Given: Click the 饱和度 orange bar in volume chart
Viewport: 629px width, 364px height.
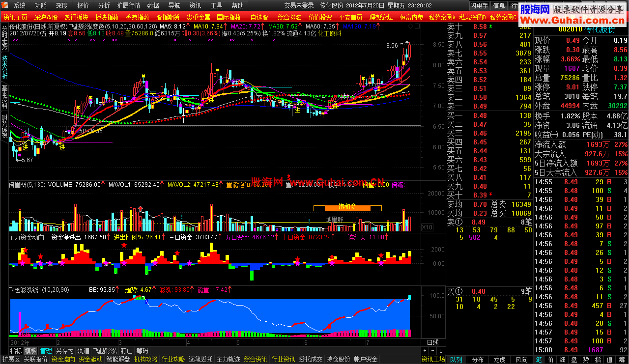Looking at the screenshot, I should click(348, 207).
